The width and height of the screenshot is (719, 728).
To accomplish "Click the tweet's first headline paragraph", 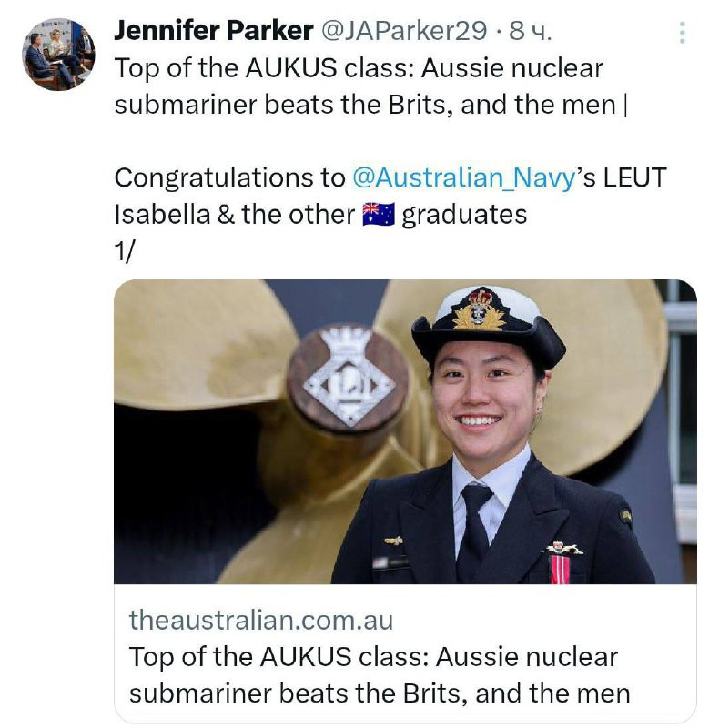I will [x=370, y=86].
